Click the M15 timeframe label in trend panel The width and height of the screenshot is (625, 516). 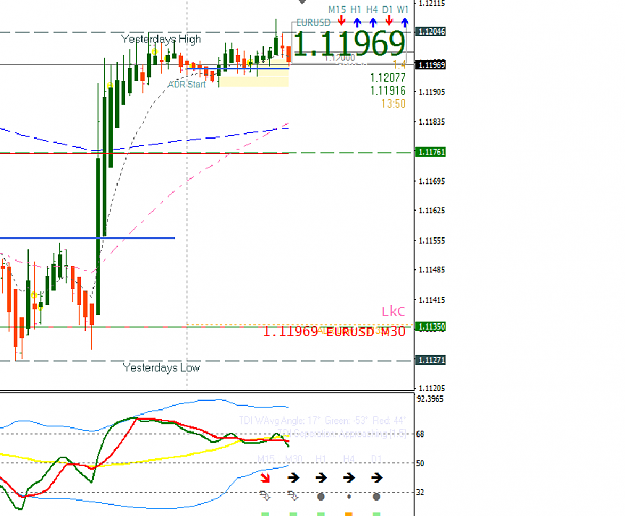337,9
